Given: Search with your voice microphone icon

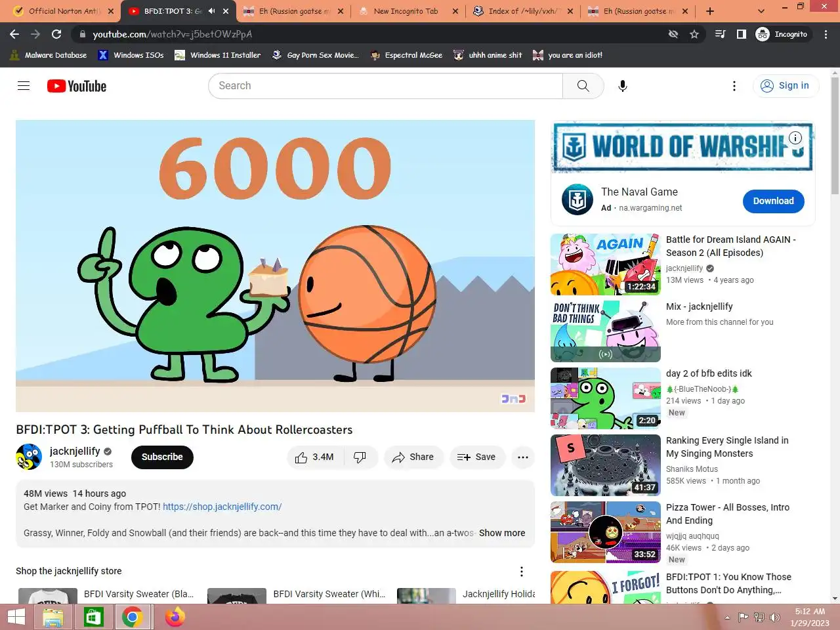Looking at the screenshot, I should point(623,86).
